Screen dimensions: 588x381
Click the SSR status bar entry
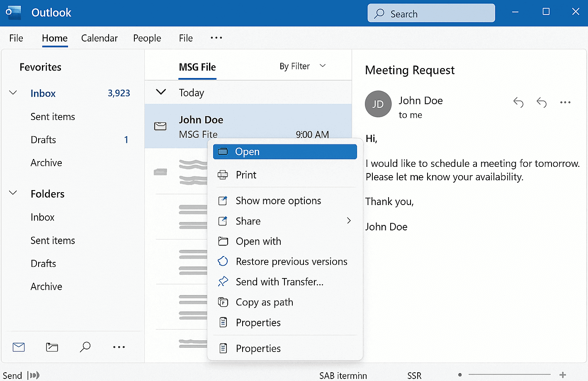414,376
